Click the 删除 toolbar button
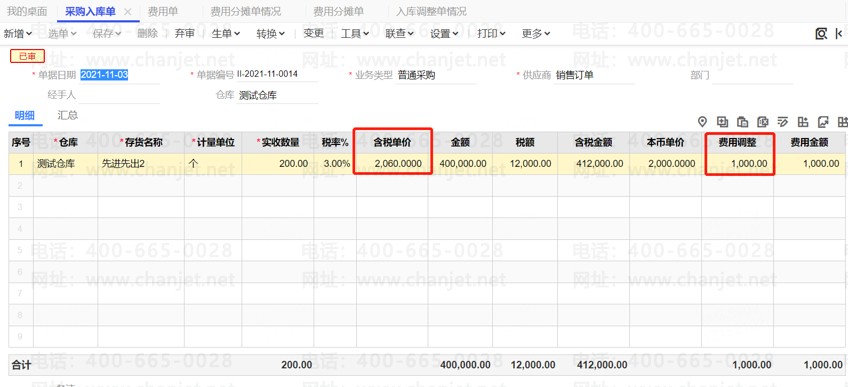Image resolution: width=848 pixels, height=387 pixels. (148, 34)
